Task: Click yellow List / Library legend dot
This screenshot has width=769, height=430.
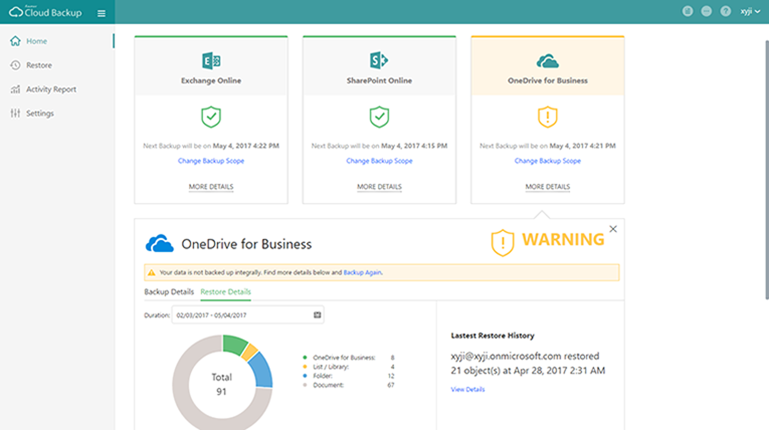Action: [305, 367]
